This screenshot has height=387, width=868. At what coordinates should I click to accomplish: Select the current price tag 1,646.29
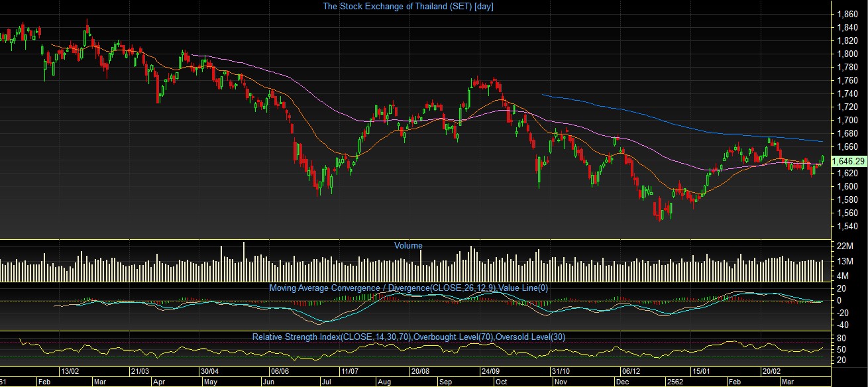tap(848, 161)
